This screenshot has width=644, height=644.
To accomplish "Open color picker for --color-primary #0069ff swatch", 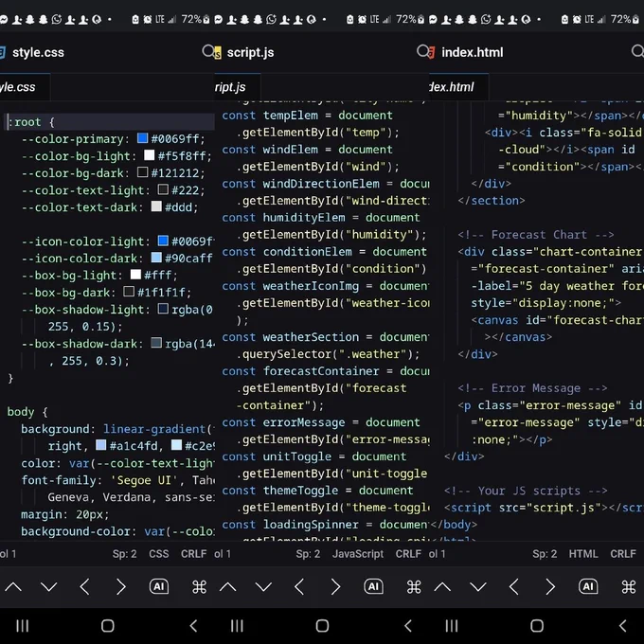I will click(x=142, y=137).
